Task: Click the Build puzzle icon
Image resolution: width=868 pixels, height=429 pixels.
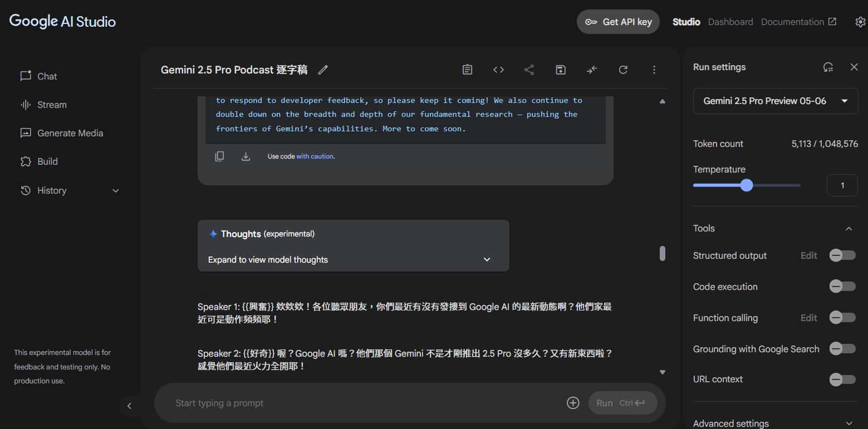Action: pyautogui.click(x=26, y=161)
